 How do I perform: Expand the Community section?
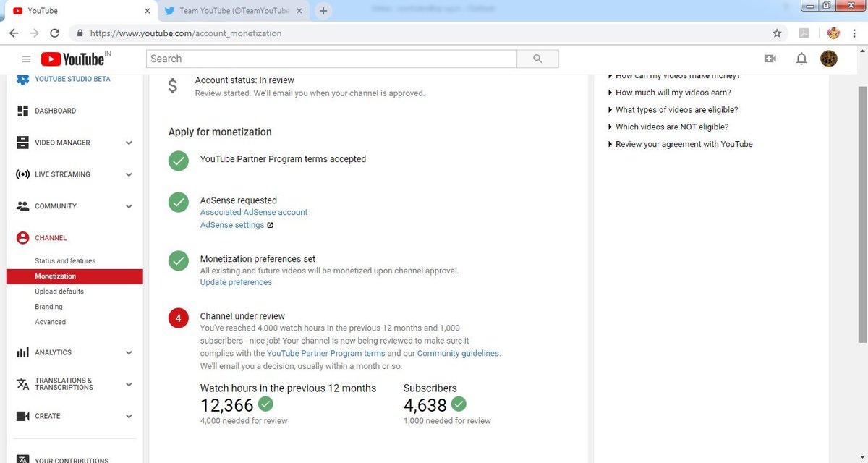(x=129, y=206)
